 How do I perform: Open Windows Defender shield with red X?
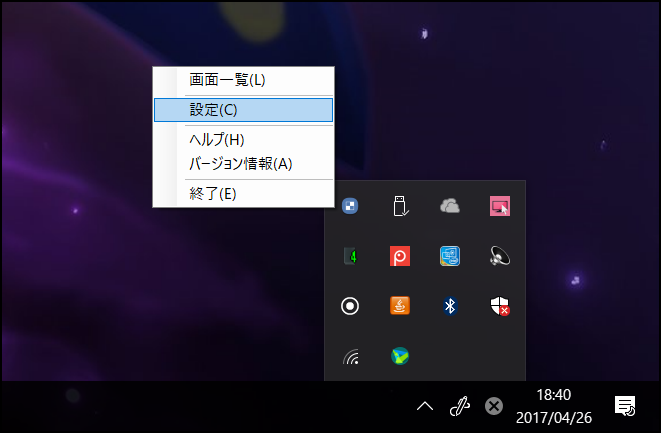[x=500, y=306]
